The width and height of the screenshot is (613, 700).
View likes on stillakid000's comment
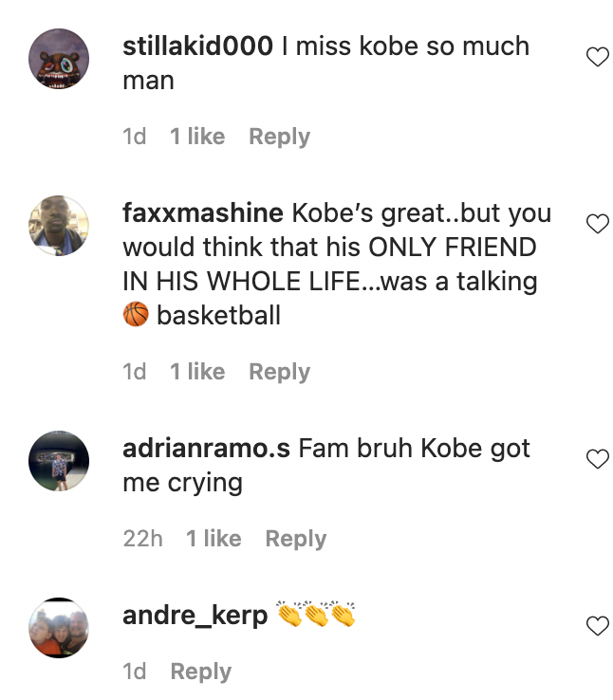click(197, 137)
